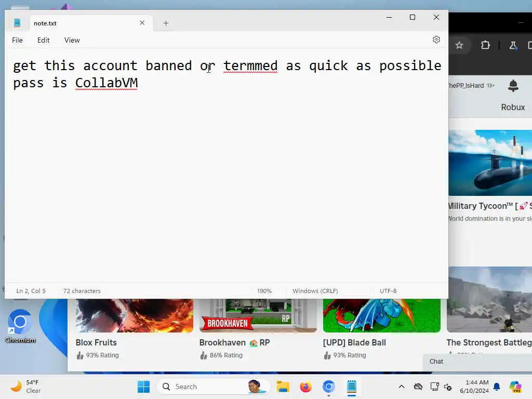The width and height of the screenshot is (532, 399).
Task: Open the notification bell on taskbar
Action: click(497, 387)
